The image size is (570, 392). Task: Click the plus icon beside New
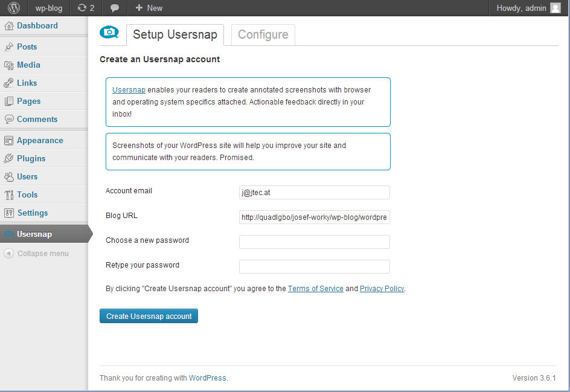click(x=139, y=8)
